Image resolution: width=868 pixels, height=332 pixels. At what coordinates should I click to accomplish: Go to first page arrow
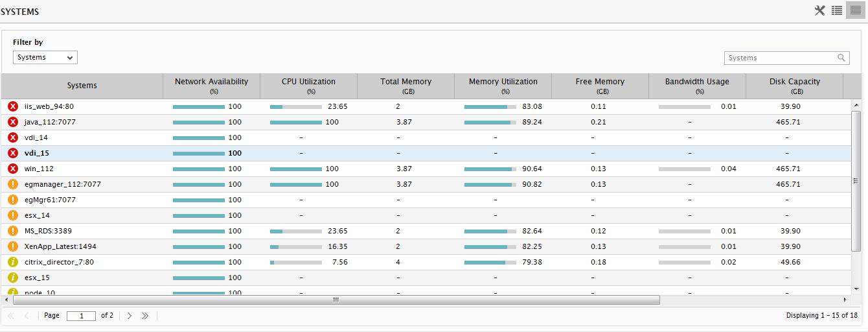coord(11,316)
